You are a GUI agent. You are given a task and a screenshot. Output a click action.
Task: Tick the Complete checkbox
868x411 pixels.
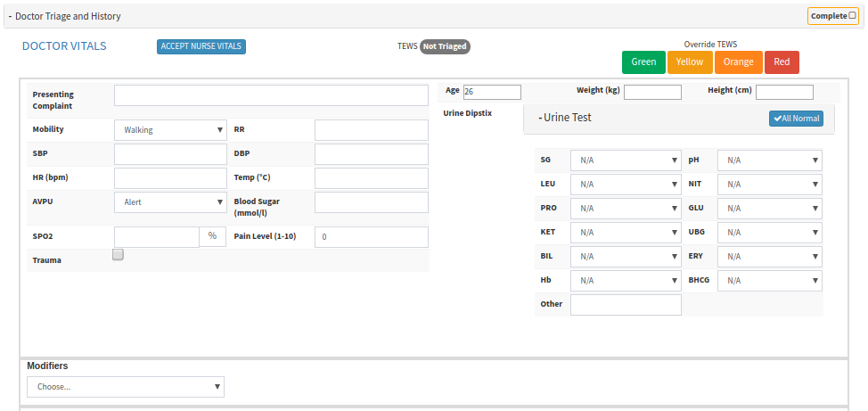pos(853,15)
